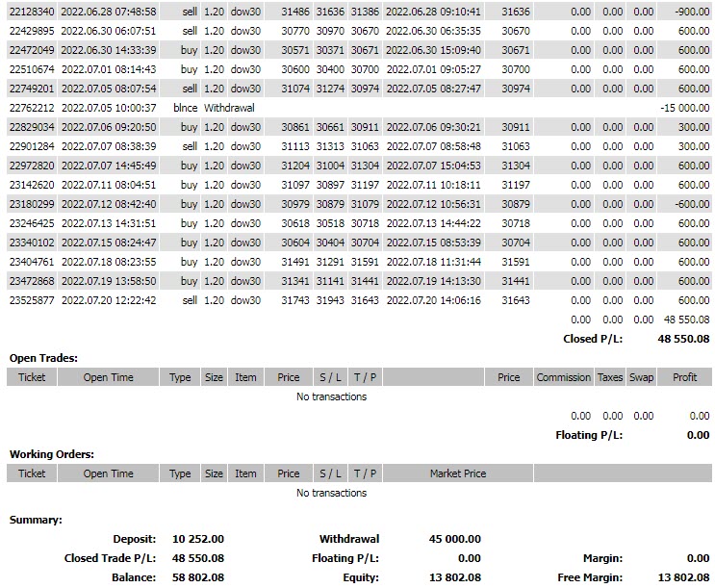
Task: Select the Balance value 58 802.08
Action: pos(198,577)
